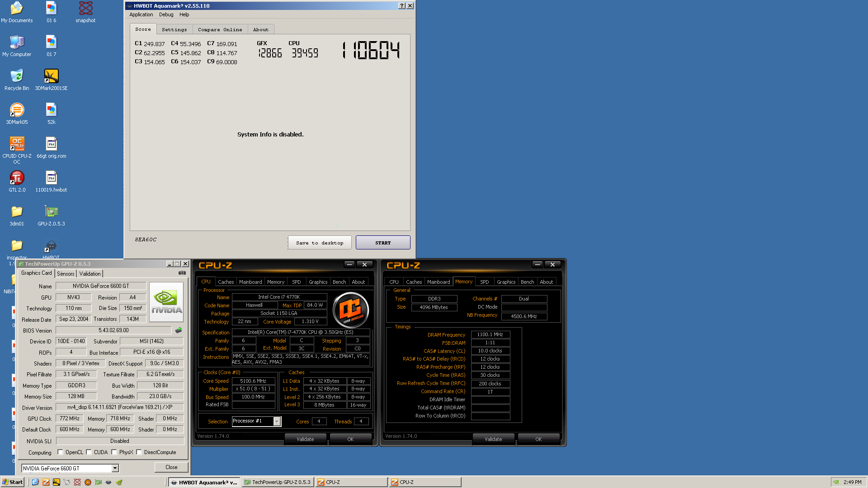Click Close button in GPU-Z

coord(171,467)
